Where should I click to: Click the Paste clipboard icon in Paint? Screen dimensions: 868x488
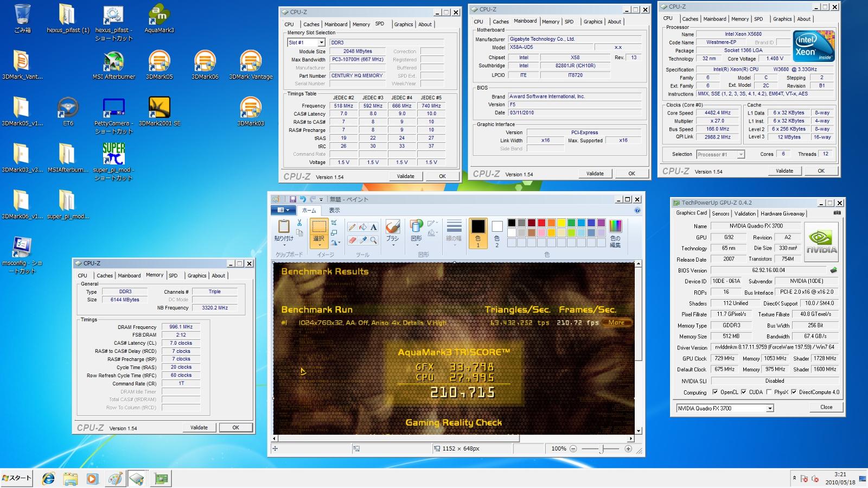click(284, 227)
